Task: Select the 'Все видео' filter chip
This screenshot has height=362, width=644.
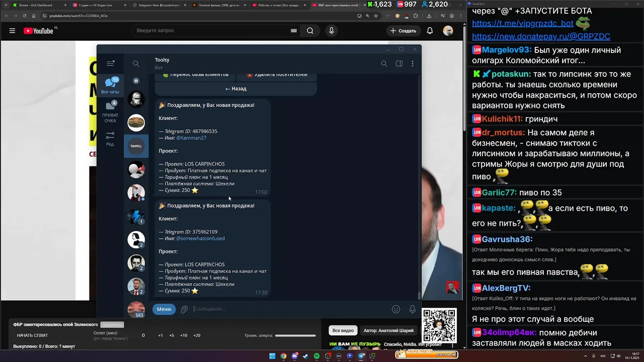Action: pos(343,330)
